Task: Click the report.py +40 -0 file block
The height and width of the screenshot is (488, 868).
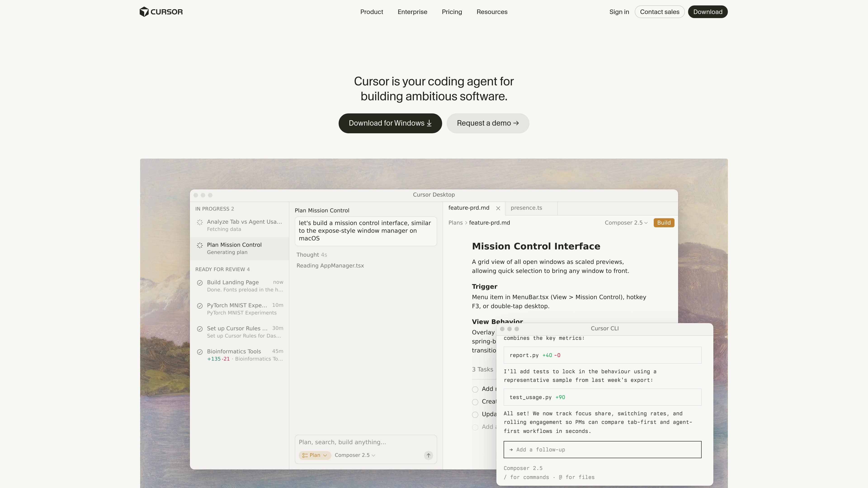Action: point(602,355)
